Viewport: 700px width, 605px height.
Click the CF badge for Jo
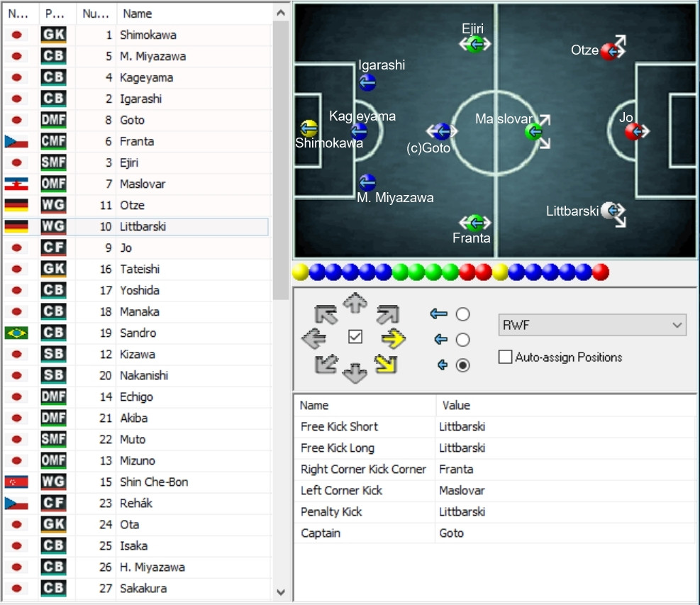tap(54, 248)
